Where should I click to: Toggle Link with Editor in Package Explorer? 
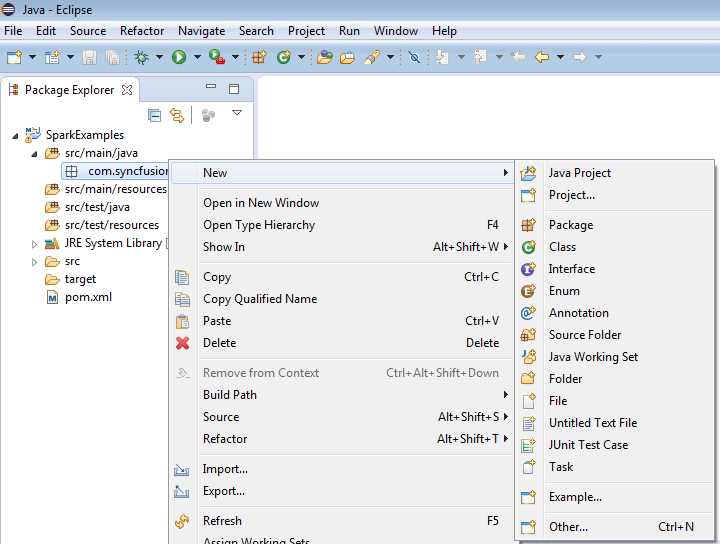click(177, 115)
